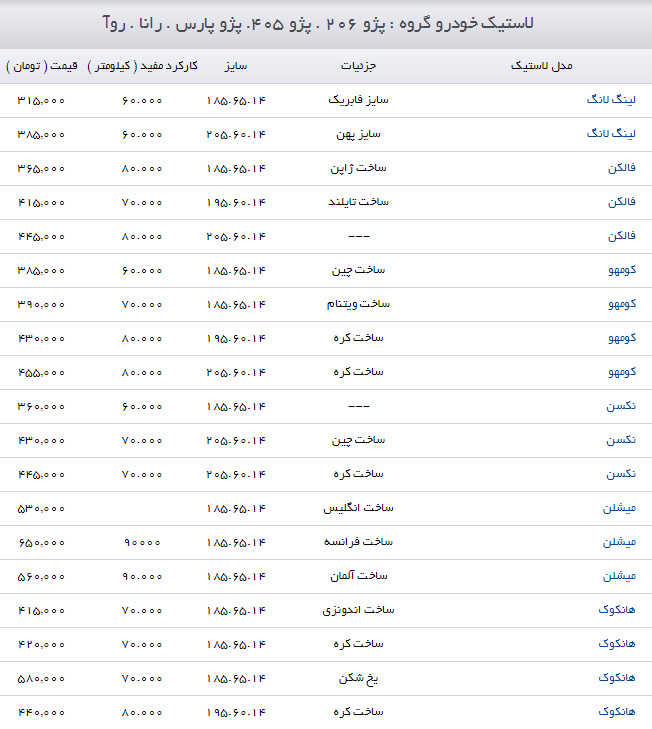The height and width of the screenshot is (729, 652).
Task: Select the price ۵۳۰,۰۰۰ cell
Action: [x=41, y=509]
